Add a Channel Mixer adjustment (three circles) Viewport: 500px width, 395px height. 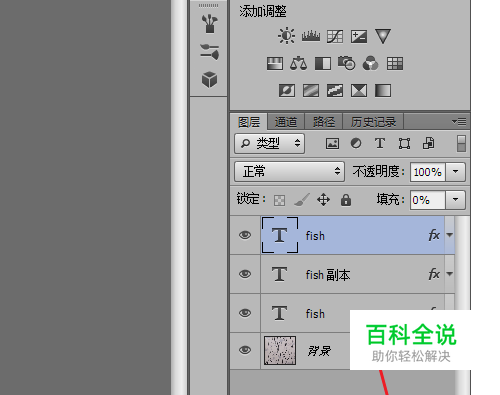(370, 63)
